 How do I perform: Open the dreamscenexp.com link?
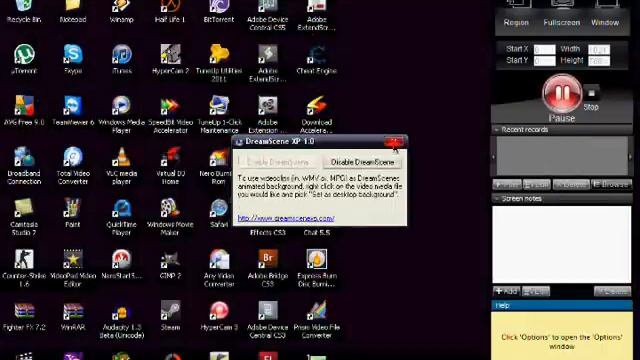[286, 218]
